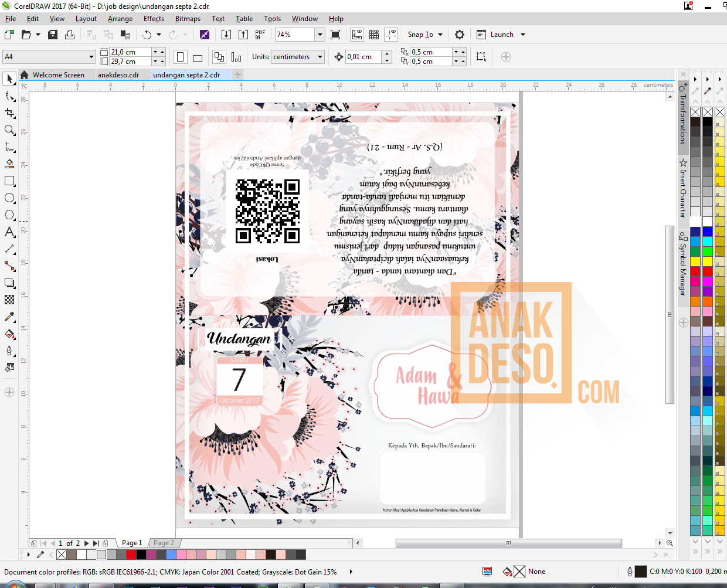Activate the Text tool
This screenshot has height=588, width=727.
point(9,232)
